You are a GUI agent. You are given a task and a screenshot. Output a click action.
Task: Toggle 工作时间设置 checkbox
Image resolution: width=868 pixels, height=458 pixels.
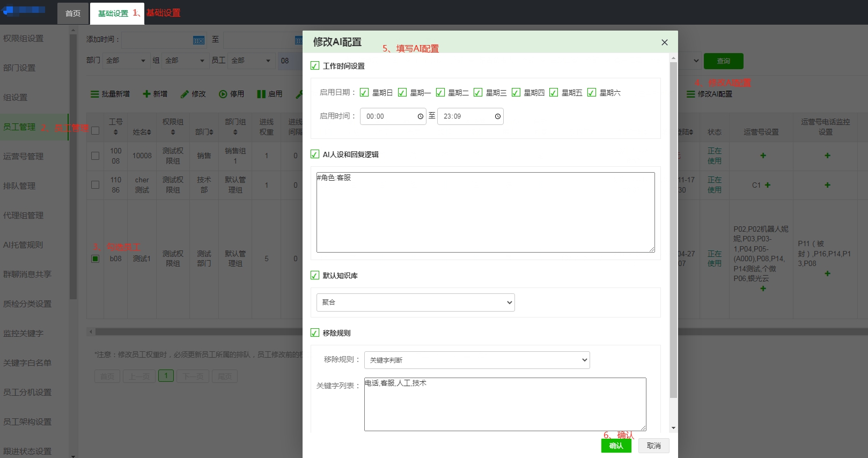pyautogui.click(x=315, y=66)
